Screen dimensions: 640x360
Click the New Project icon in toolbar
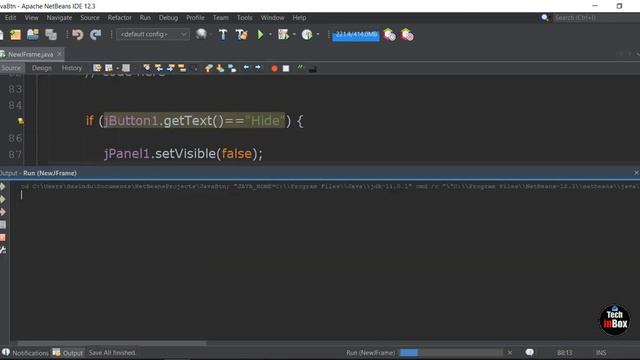(16, 35)
